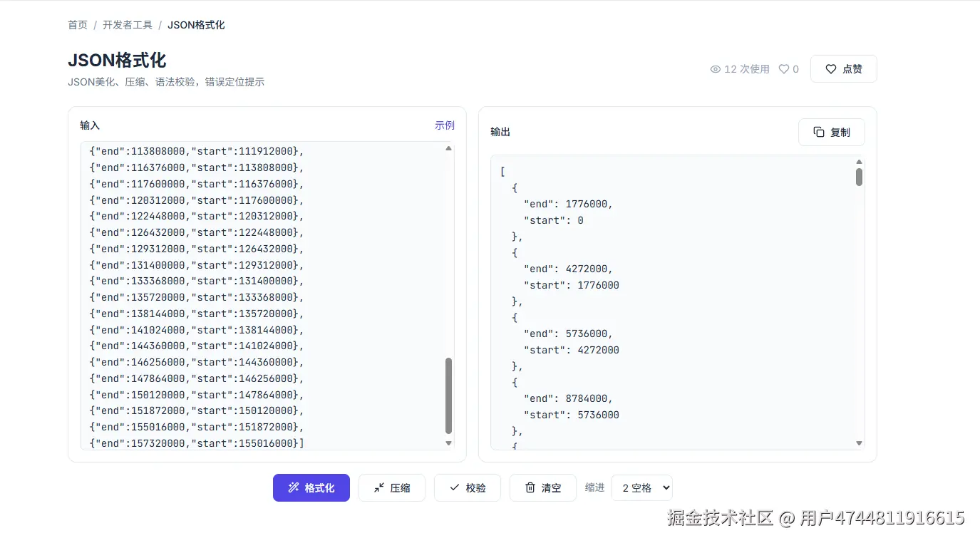Click output scrollbar up arrow
The width and height of the screenshot is (980, 543).
(859, 162)
